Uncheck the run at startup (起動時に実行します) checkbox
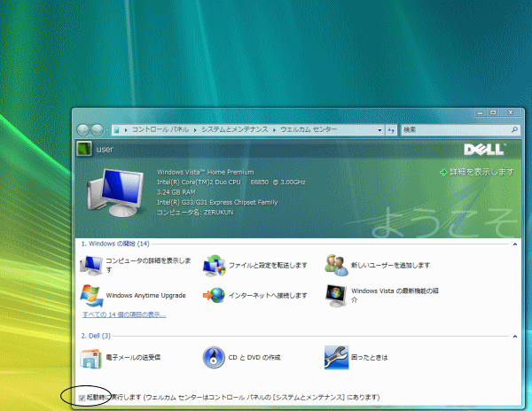Image resolution: width=532 pixels, height=411 pixels. click(82, 398)
